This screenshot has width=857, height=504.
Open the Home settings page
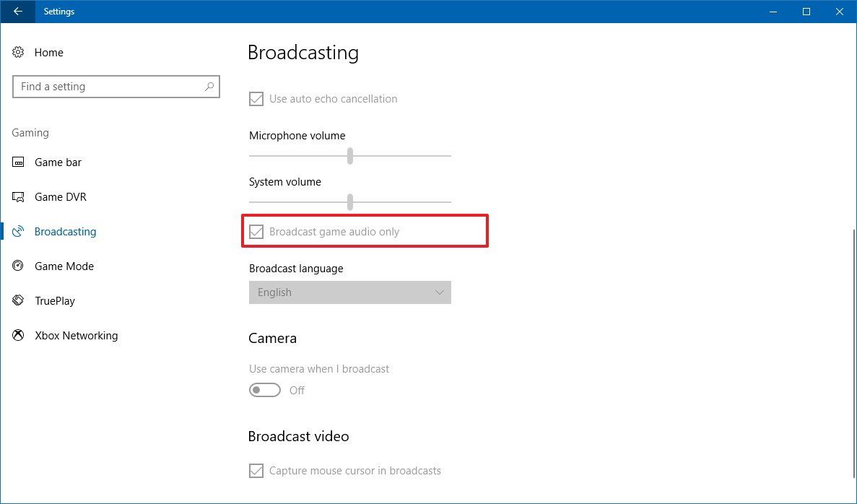pos(48,53)
